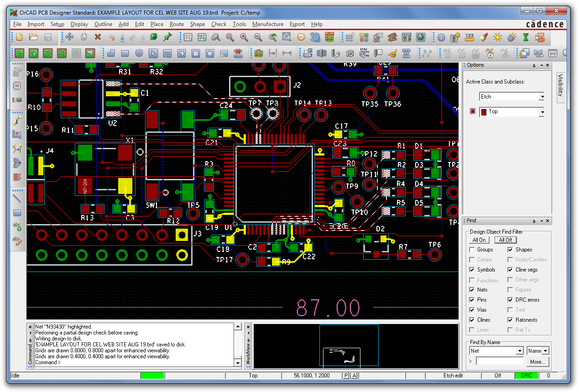Click the R1R2 rename refdes icon

tap(364, 53)
